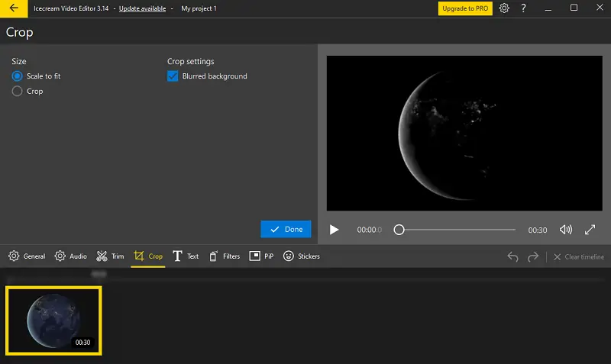Play the video preview
The image size is (611, 364).
tap(334, 230)
